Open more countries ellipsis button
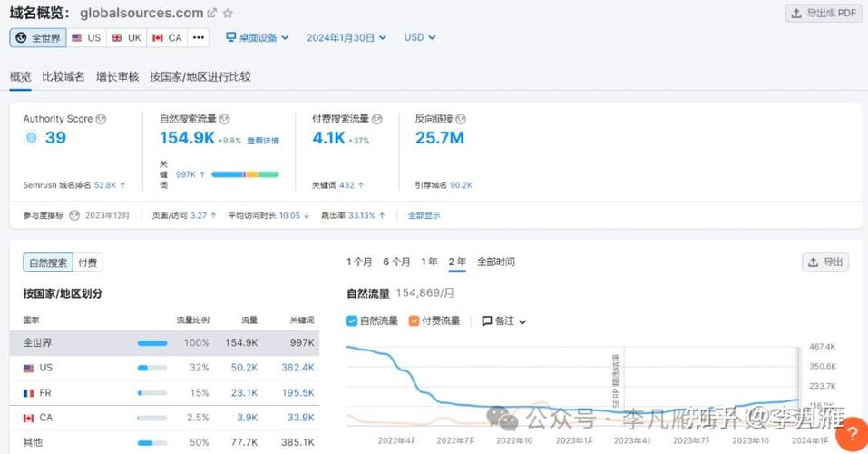868x454 pixels. coord(198,38)
